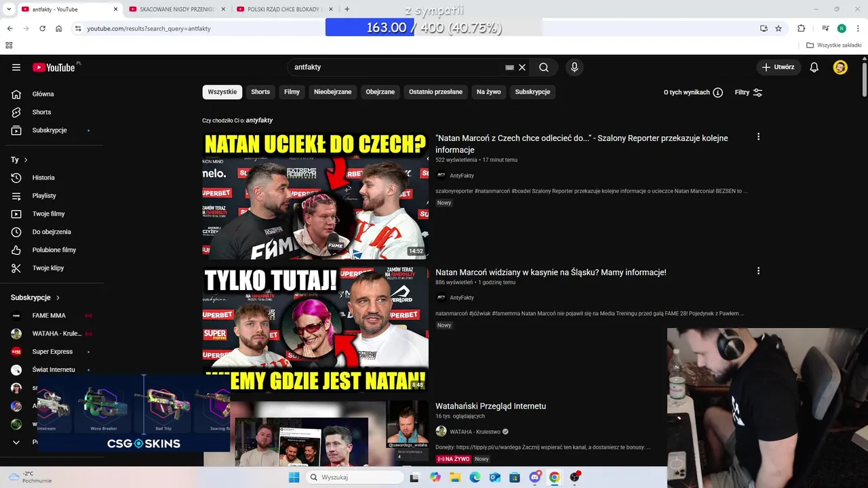
Task: Open the Filtry search filters
Action: 749,92
